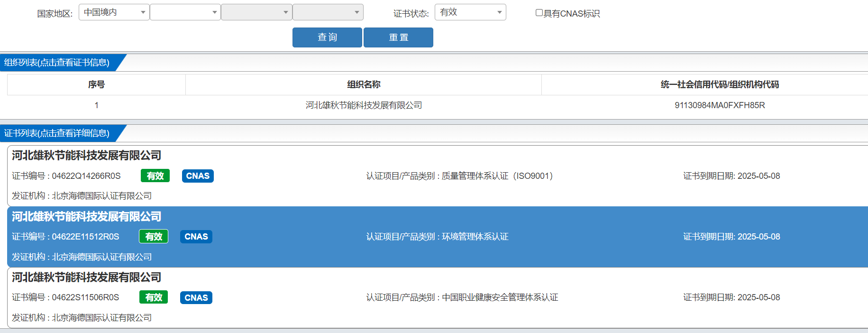This screenshot has height=333, width=868.
Task: Click issuing body under certificate 04622Q14266R0S
Action: 82,196
